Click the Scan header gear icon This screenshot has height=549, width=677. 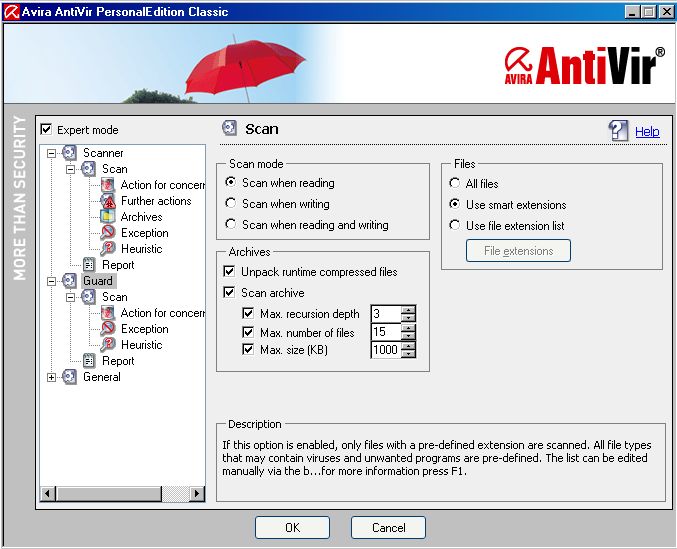tap(229, 128)
